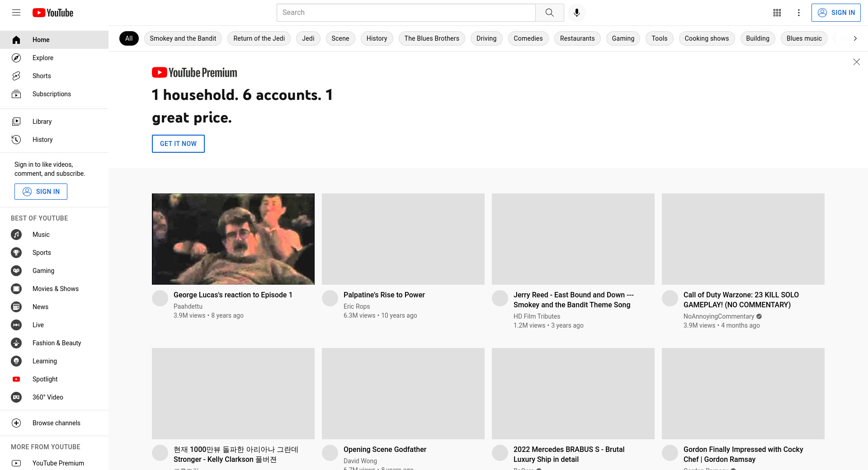Open Opening Scene Godfather title
Image resolution: width=868 pixels, height=470 pixels.
(x=385, y=449)
